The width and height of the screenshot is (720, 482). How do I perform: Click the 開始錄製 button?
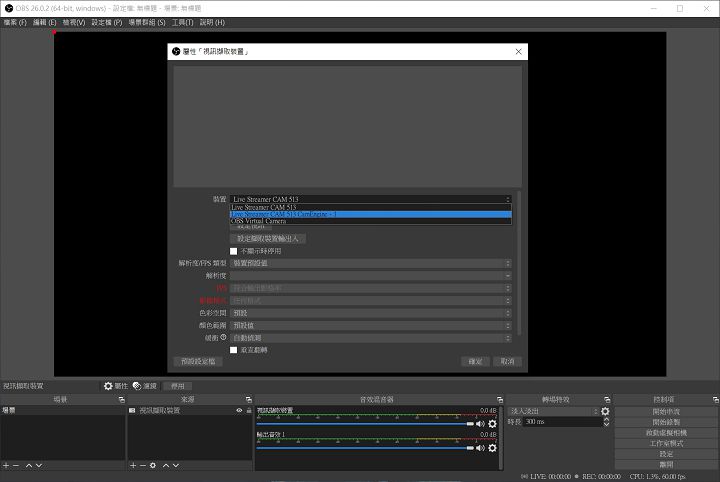[x=666, y=422]
